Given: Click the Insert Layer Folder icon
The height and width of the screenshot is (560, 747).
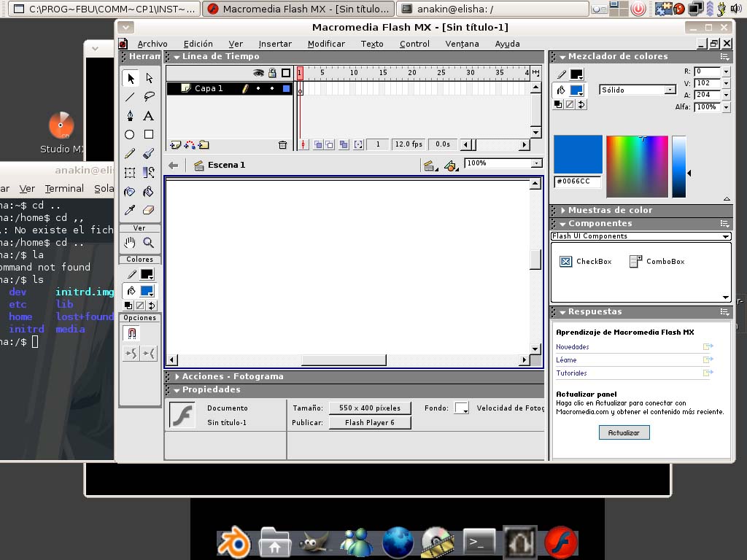Looking at the screenshot, I should pyautogui.click(x=204, y=145).
